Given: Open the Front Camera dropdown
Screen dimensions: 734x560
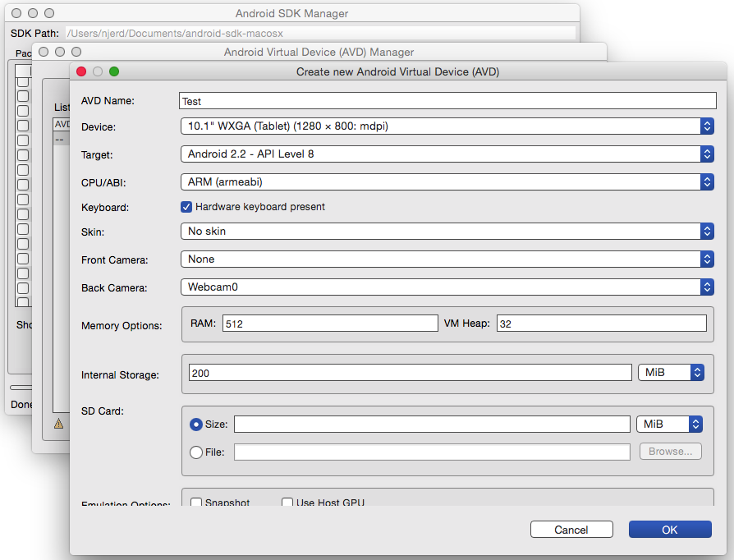Looking at the screenshot, I should tap(447, 259).
